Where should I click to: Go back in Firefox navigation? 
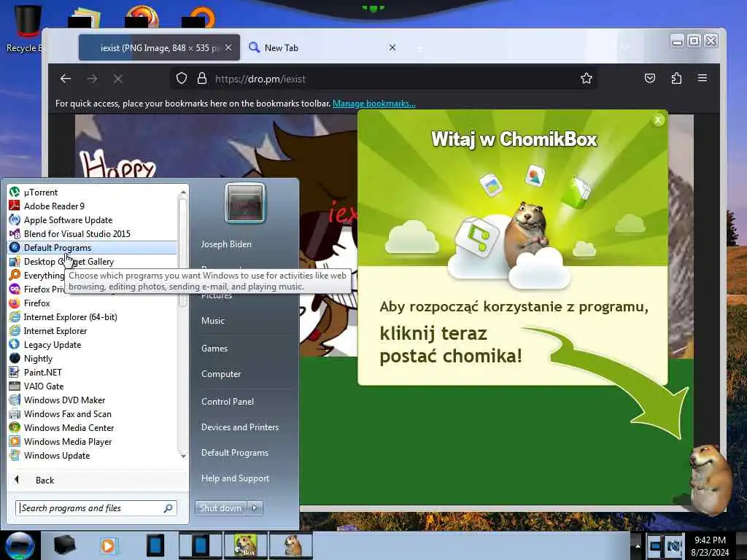coord(66,79)
